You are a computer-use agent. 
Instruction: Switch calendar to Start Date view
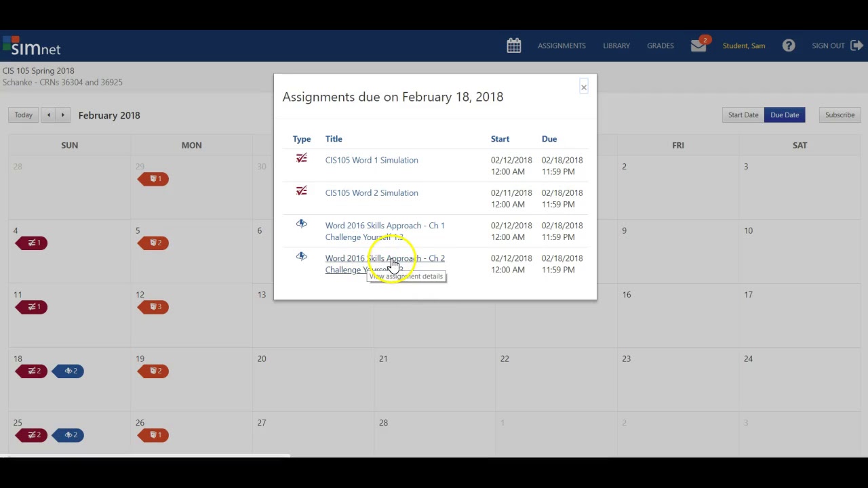pyautogui.click(x=743, y=115)
